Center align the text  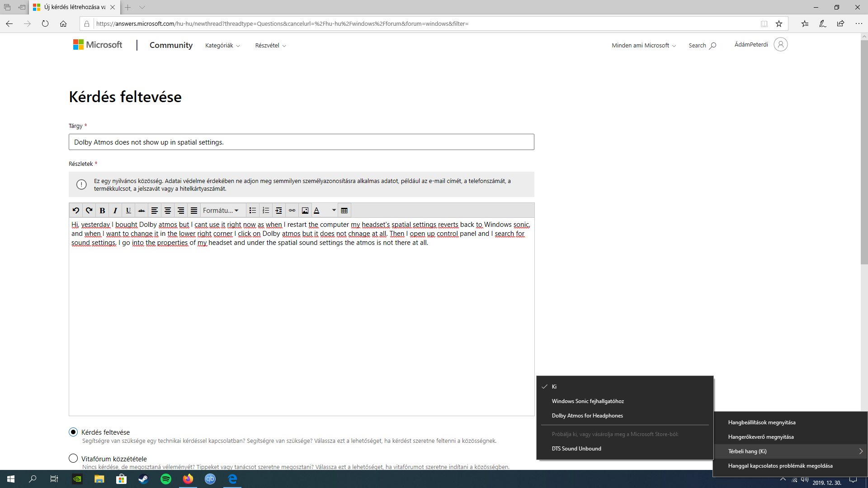(168, 210)
